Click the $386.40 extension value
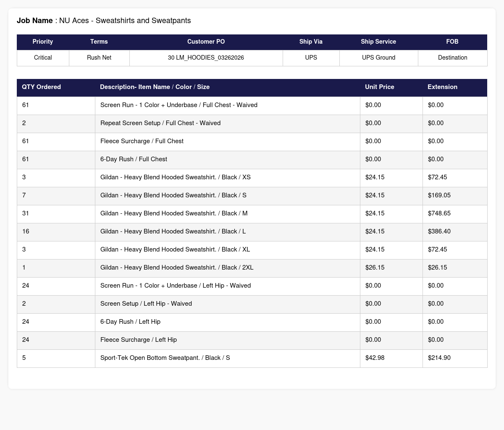 pyautogui.click(x=439, y=231)
